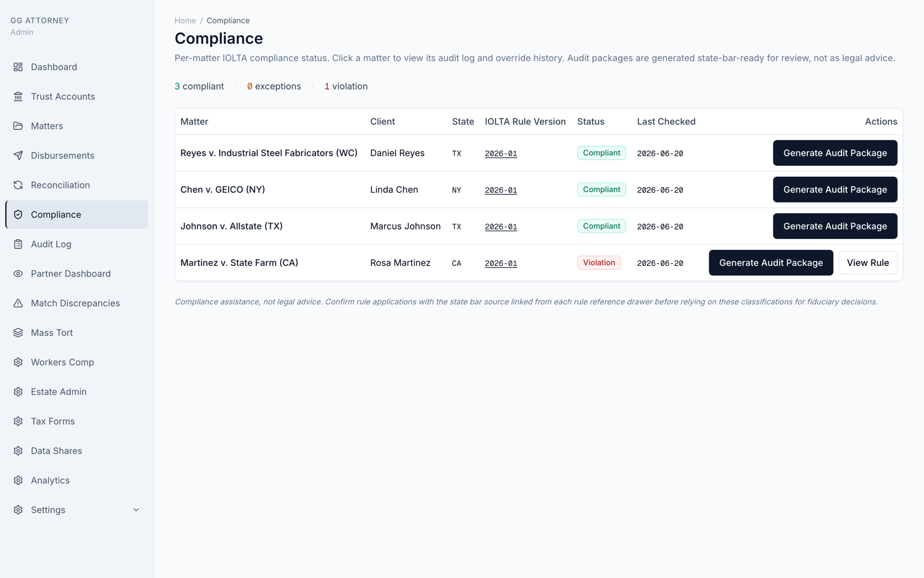Open rule version 2026-01 in Johnson row

click(x=501, y=227)
